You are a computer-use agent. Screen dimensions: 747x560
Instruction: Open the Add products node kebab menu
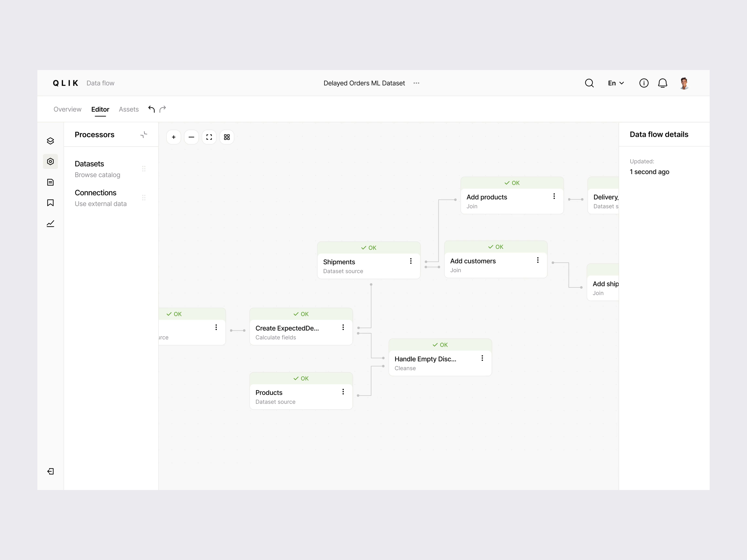click(x=554, y=196)
